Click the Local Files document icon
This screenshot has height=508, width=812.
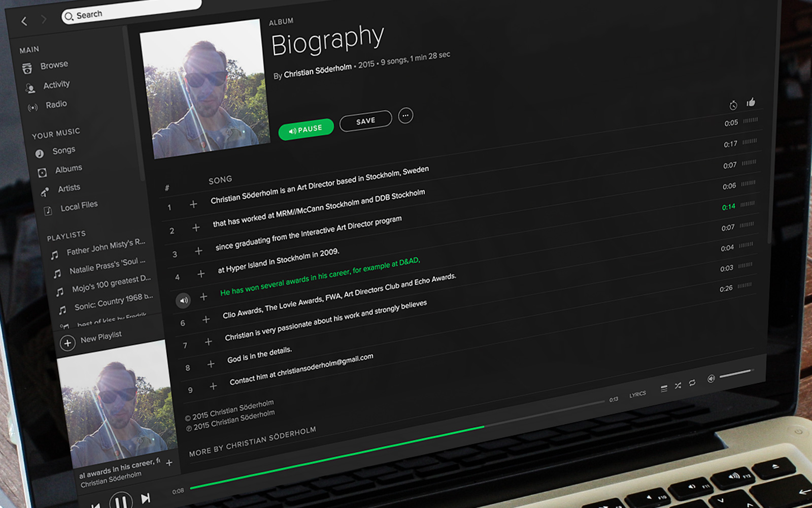click(48, 210)
